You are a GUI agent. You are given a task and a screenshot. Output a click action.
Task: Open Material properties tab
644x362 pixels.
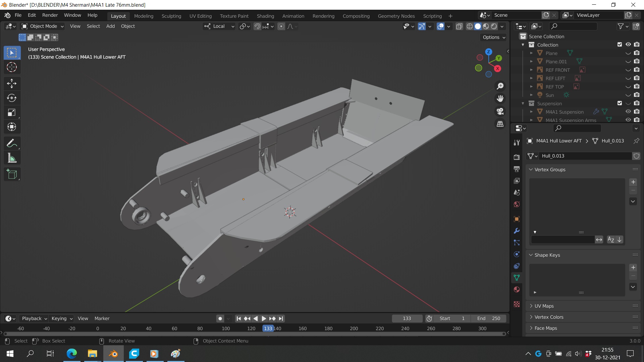coord(517,290)
